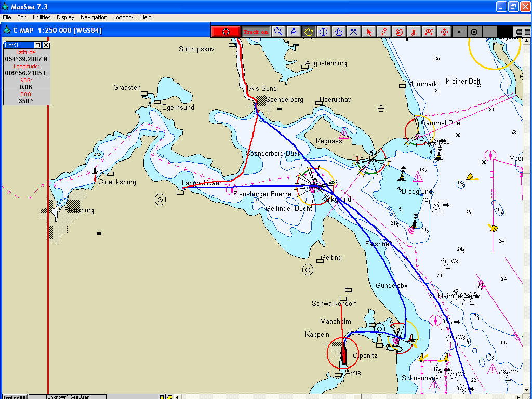Click the Bredgrund label on chart
This screenshot has height=399, width=532.
point(417,191)
